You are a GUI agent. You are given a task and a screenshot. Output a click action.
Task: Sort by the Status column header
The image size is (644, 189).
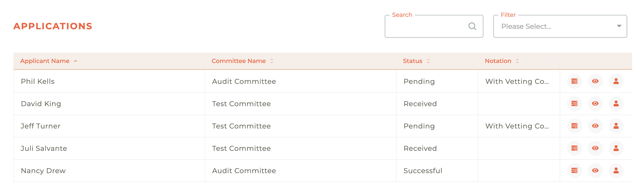(413, 61)
